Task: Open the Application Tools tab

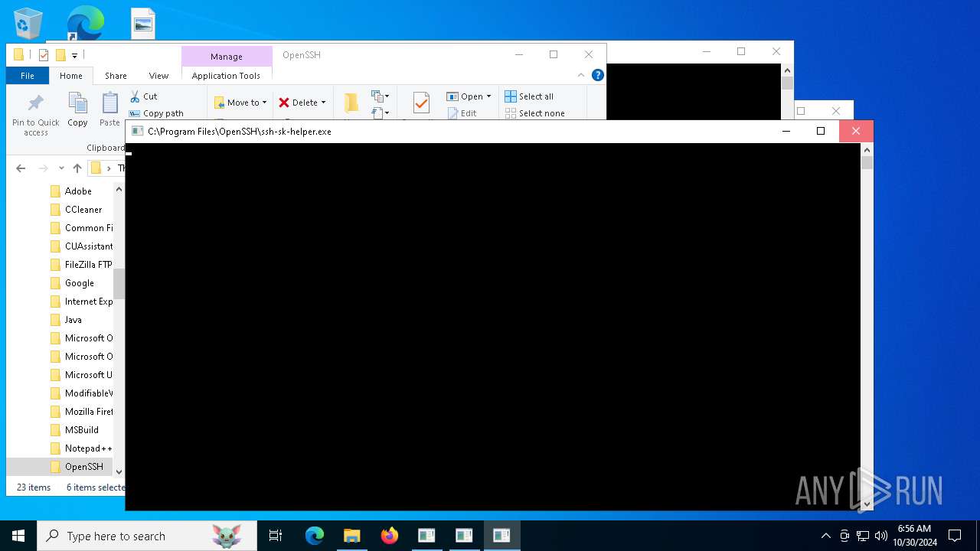Action: [226, 76]
